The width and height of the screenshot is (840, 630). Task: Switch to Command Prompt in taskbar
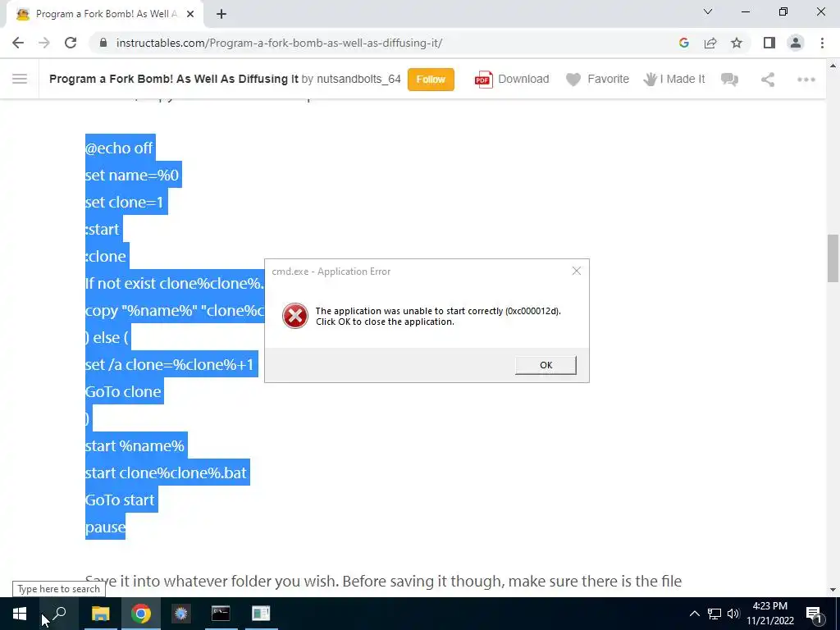click(221, 614)
